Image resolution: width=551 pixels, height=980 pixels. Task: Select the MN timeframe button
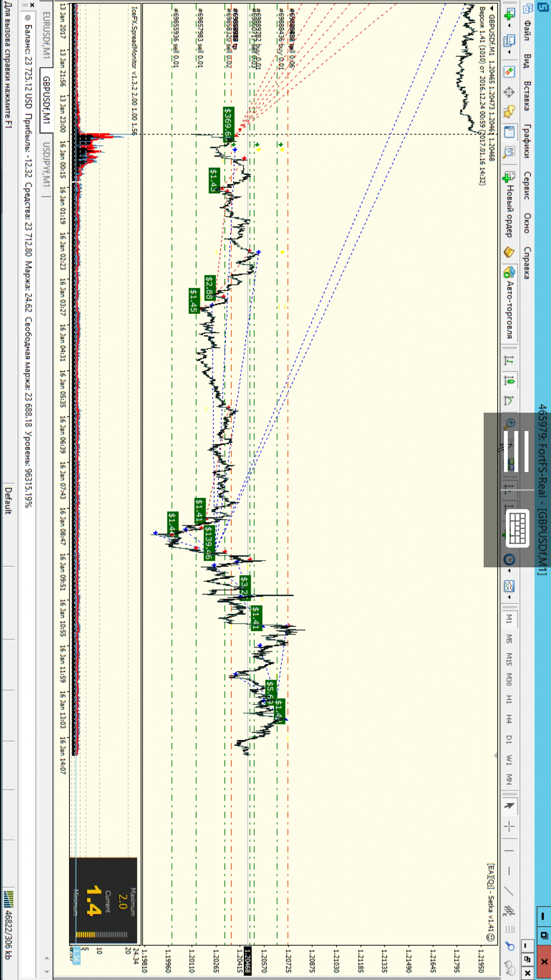click(509, 779)
